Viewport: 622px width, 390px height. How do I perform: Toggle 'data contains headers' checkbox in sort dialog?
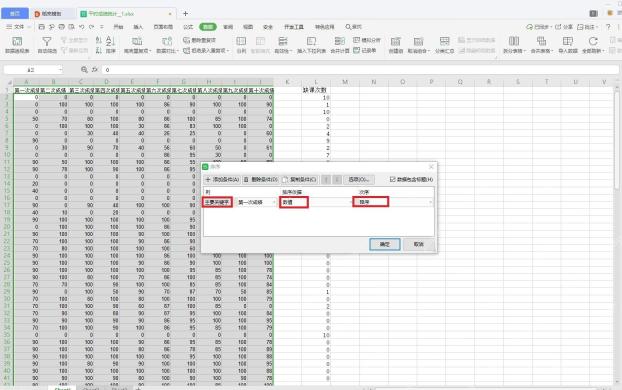pos(392,179)
